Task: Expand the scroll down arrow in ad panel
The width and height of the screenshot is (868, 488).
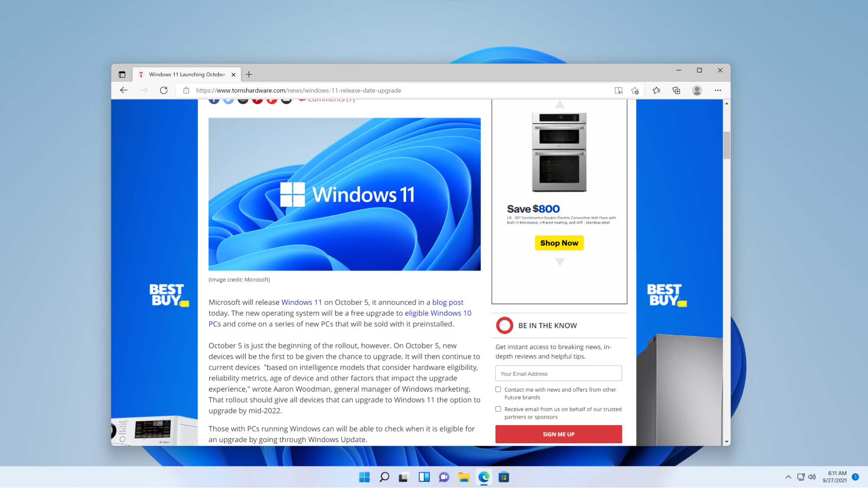Action: (559, 260)
